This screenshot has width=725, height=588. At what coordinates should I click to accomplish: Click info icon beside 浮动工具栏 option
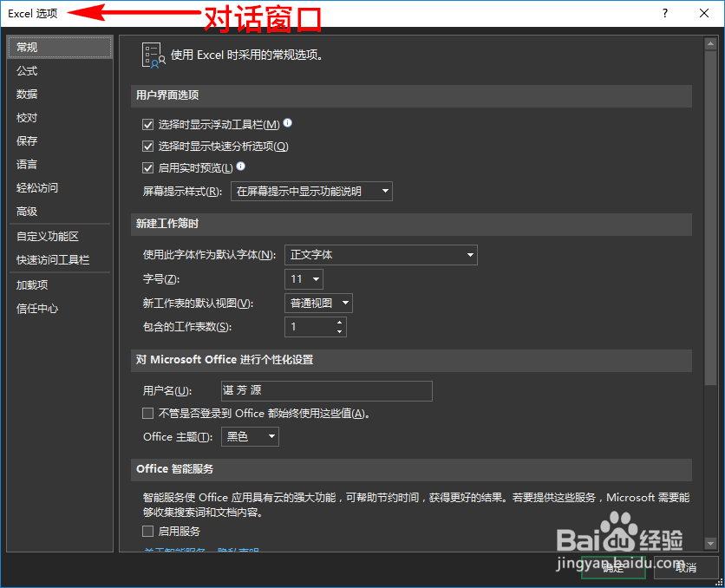tap(288, 122)
